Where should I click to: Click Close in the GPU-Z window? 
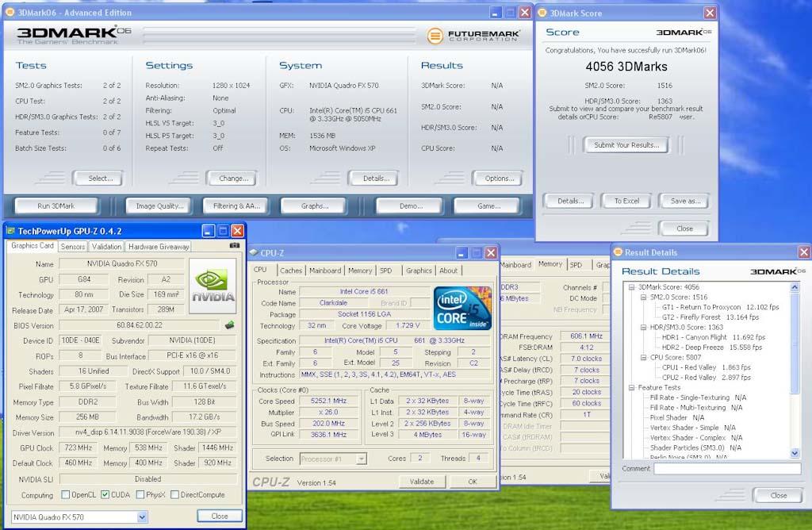point(220,516)
